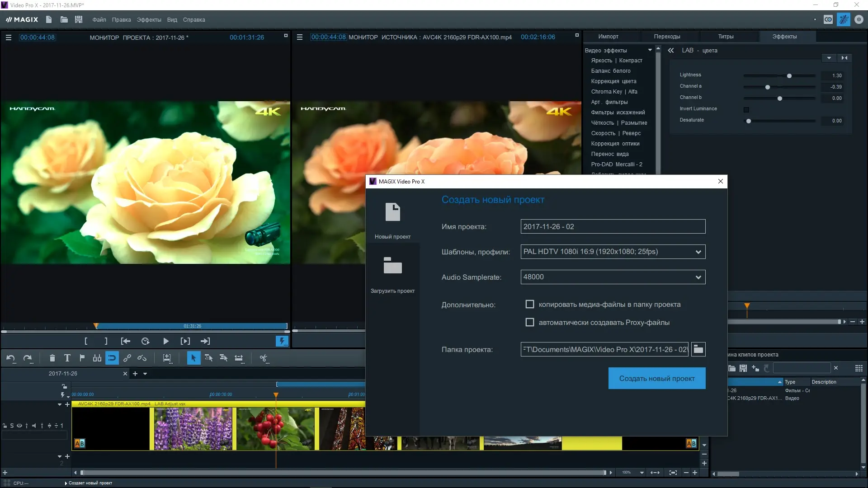The width and height of the screenshot is (868, 488).
Task: Select Chroma Key | Alfa effect
Action: [x=614, y=92]
